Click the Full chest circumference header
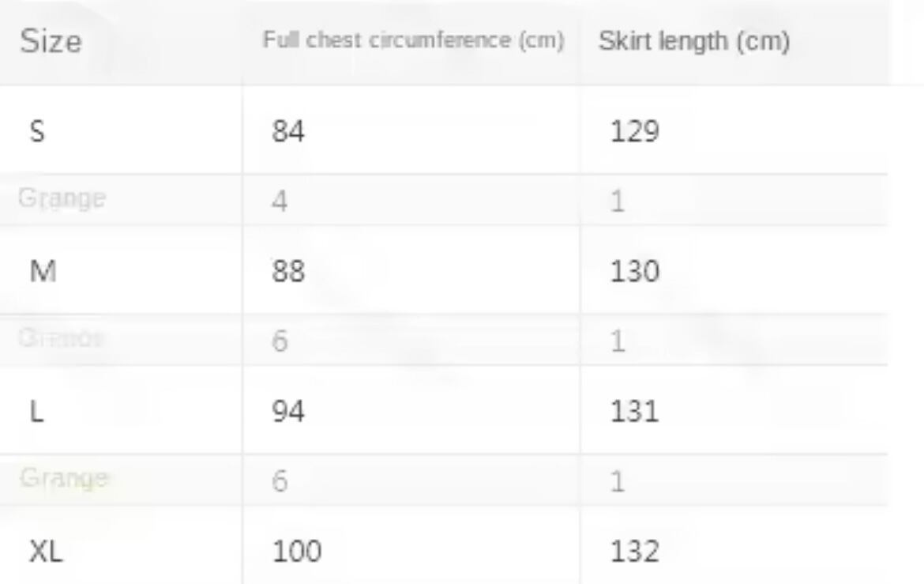Image resolution: width=924 pixels, height=584 pixels. [413, 41]
